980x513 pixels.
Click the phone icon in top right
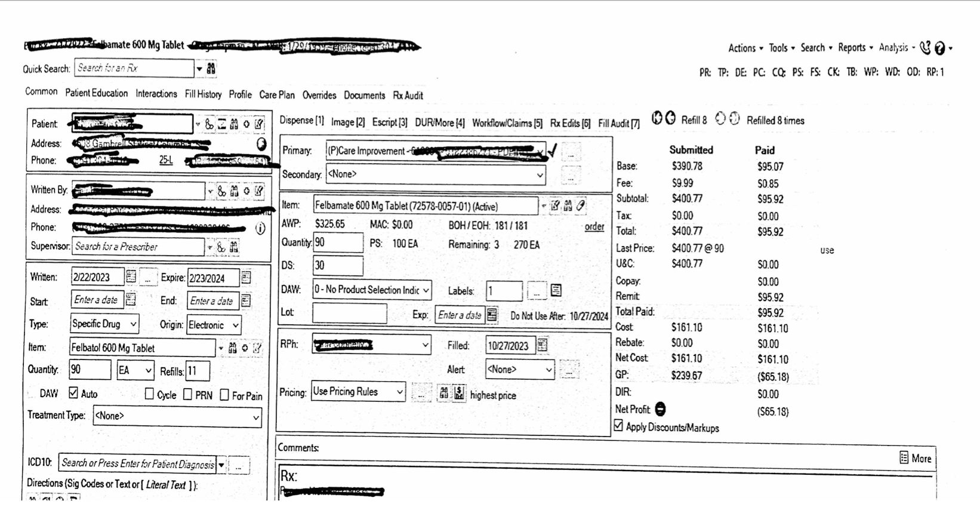(925, 48)
